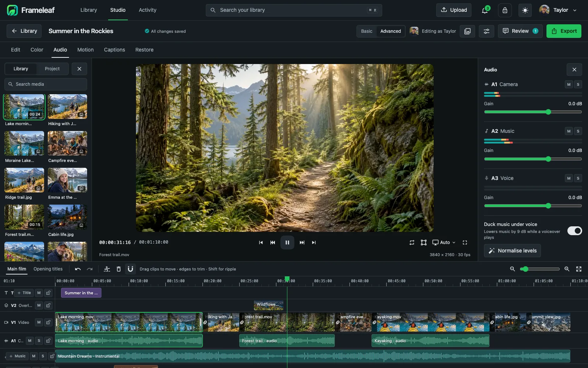The image size is (588, 368).
Task: Step forward one frame
Action: 302,243
